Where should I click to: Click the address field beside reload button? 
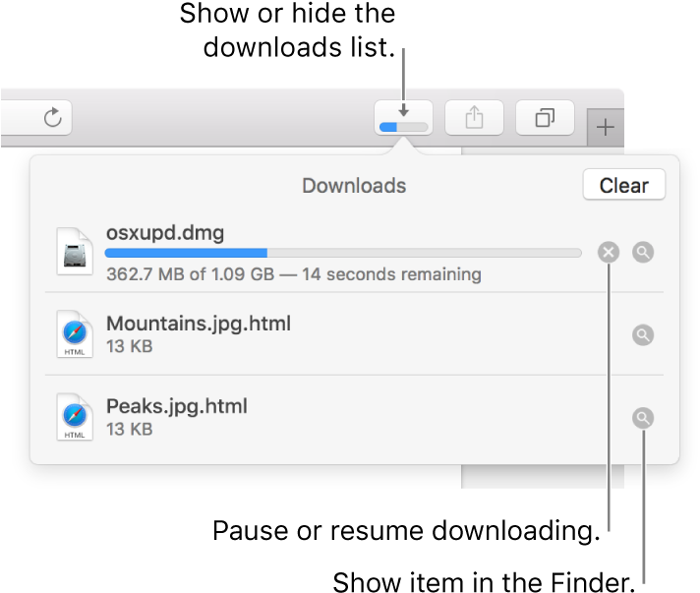click(x=35, y=117)
